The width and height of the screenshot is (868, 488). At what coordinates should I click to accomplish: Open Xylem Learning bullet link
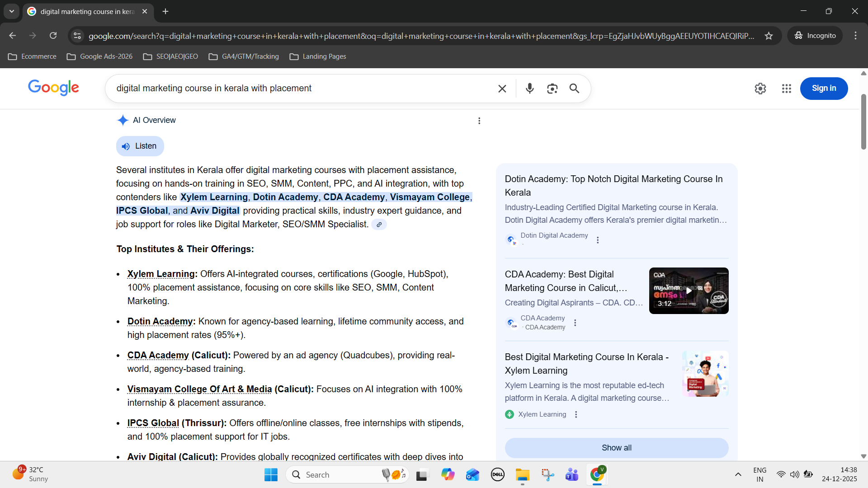[161, 274]
